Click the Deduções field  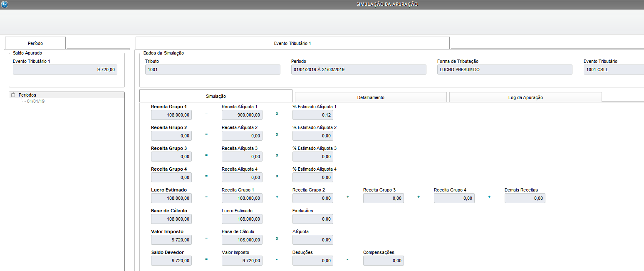point(313,261)
